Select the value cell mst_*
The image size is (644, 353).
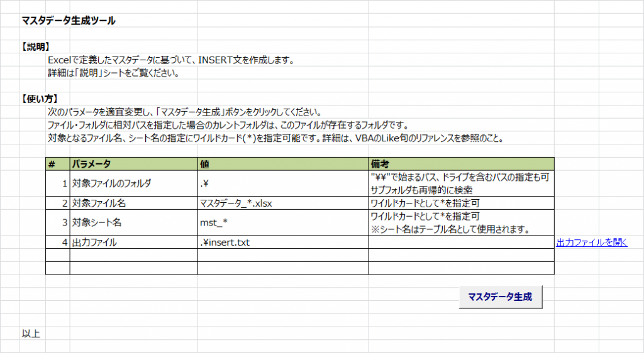(x=283, y=222)
